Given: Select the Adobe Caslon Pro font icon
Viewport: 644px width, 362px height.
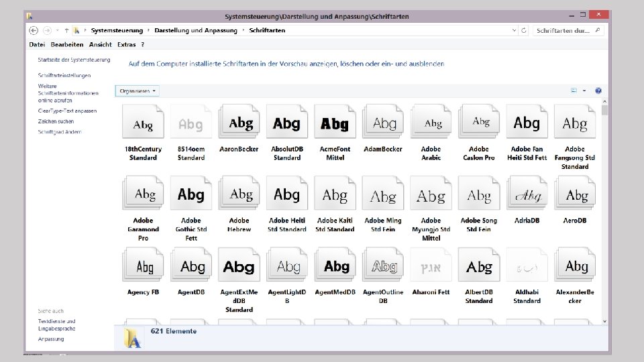Looking at the screenshot, I should (479, 122).
